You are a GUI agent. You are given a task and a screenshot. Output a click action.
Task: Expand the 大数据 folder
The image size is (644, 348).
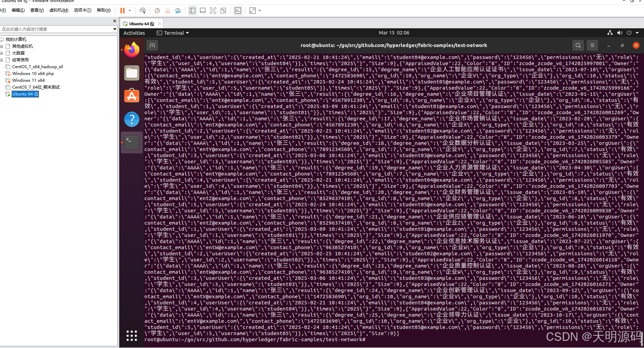tap(2, 53)
